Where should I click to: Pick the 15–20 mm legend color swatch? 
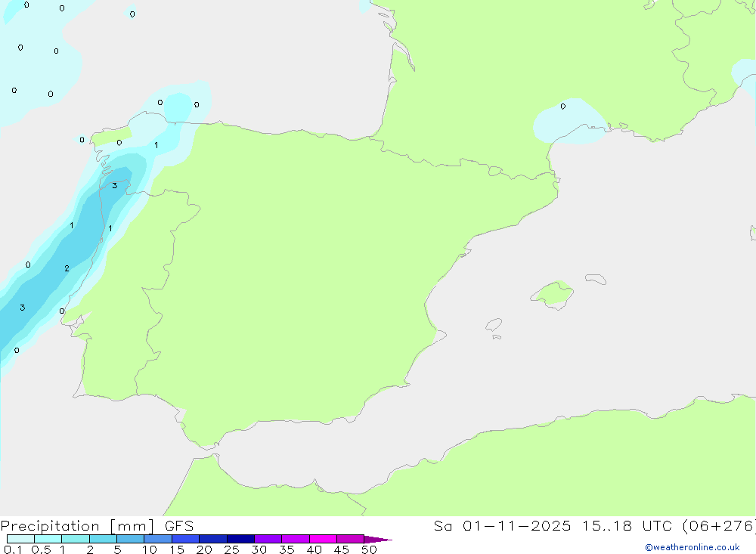point(185,539)
